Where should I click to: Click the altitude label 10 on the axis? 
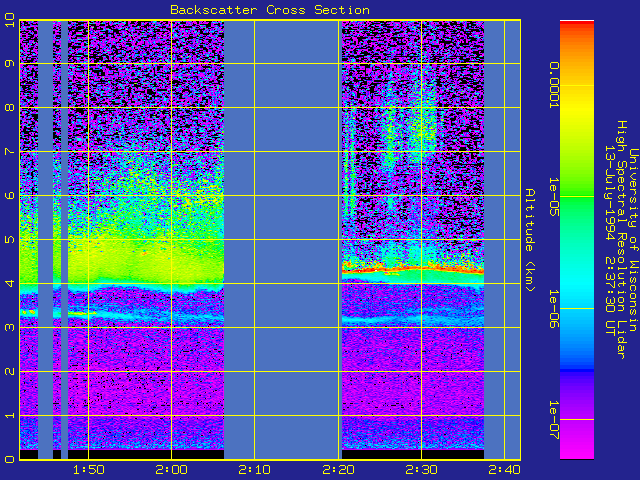[x=10, y=20]
